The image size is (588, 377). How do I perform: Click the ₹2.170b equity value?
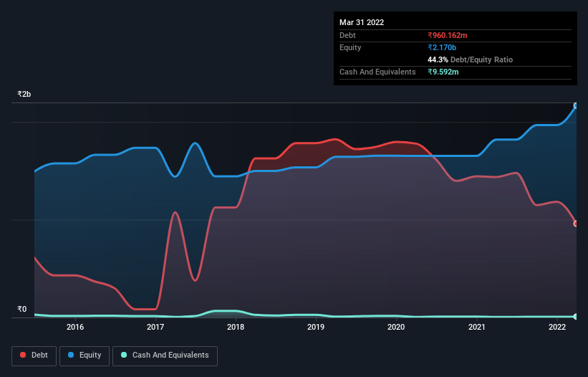(x=442, y=47)
